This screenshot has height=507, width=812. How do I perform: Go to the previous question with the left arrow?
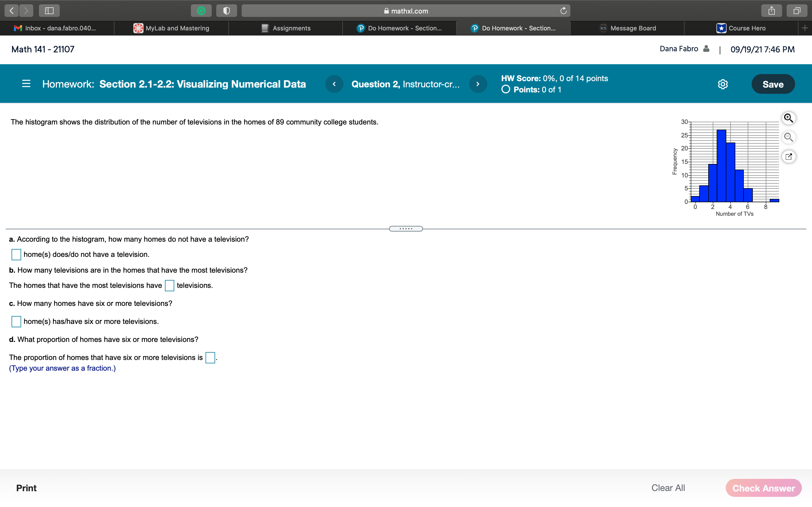click(x=334, y=84)
